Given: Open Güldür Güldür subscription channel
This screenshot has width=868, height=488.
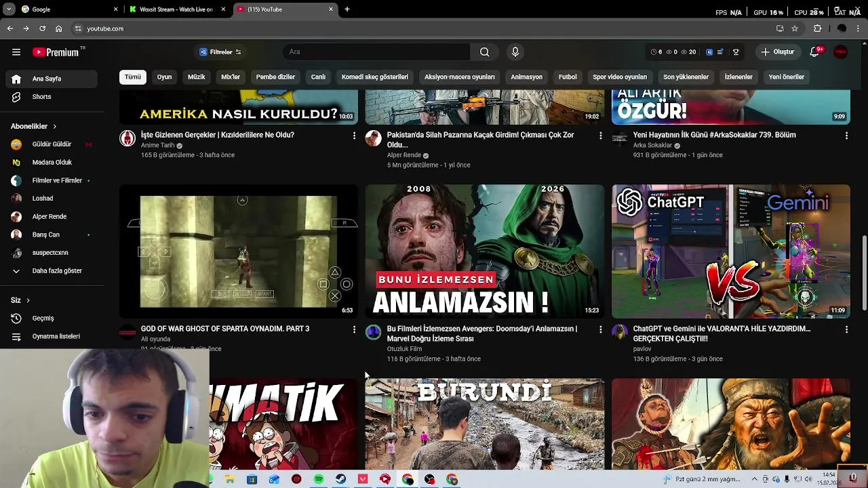Looking at the screenshot, I should tap(52, 144).
